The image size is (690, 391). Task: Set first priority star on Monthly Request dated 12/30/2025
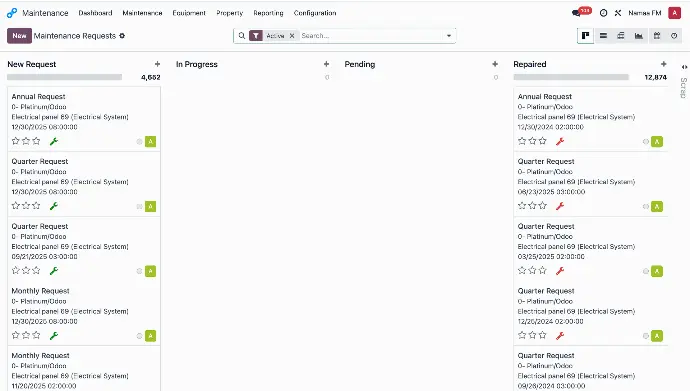click(x=16, y=335)
